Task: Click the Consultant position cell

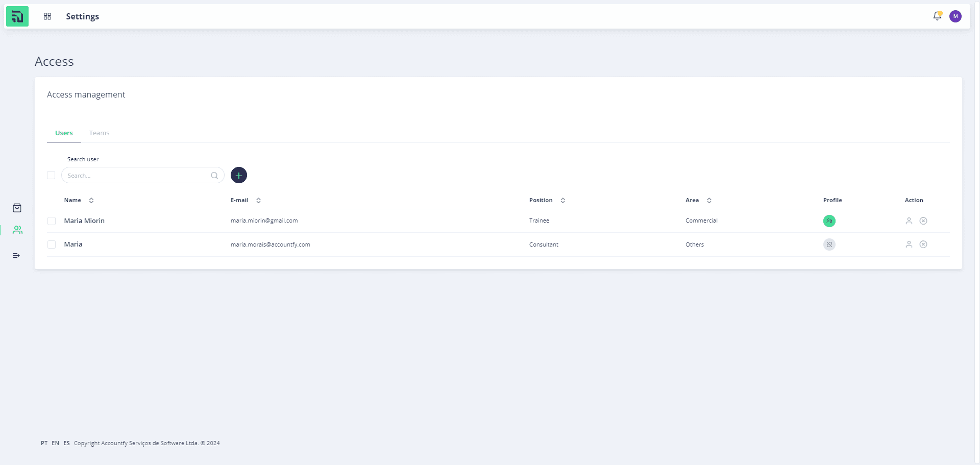Action: tap(544, 244)
